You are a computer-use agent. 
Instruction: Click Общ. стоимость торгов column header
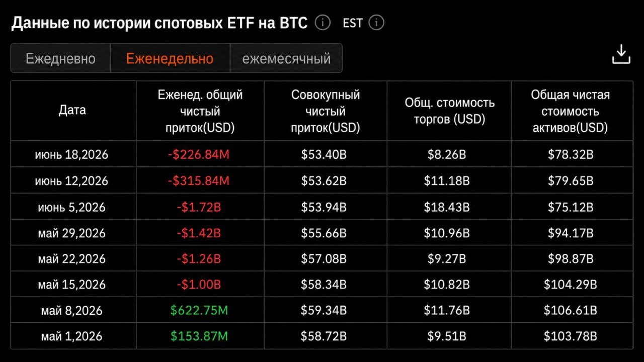click(449, 111)
